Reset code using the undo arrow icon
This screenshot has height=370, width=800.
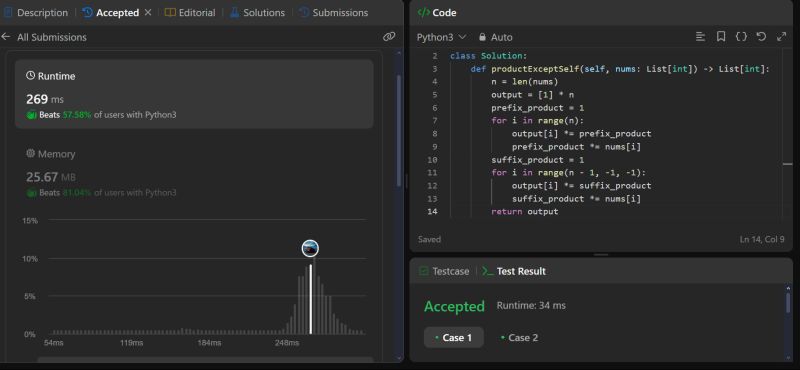(x=761, y=37)
